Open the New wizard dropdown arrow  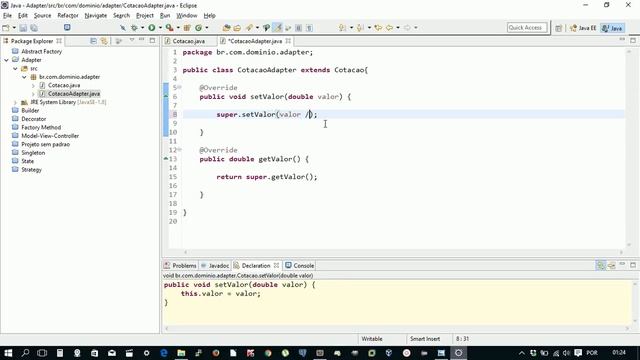point(14,28)
